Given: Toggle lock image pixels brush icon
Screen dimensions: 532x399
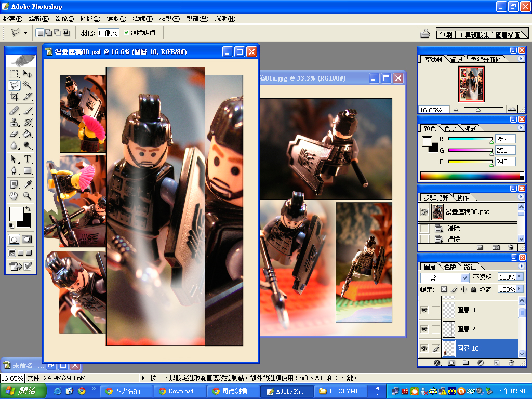Looking at the screenshot, I should [x=454, y=289].
